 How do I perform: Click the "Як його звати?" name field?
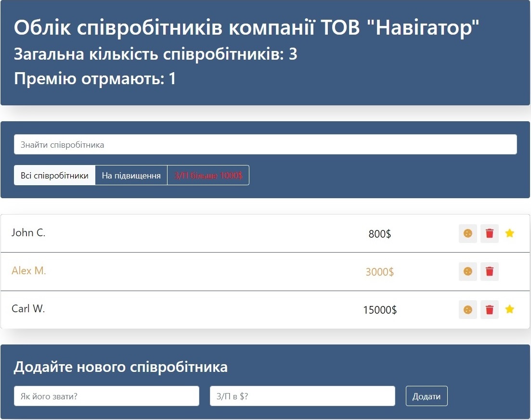click(106, 396)
